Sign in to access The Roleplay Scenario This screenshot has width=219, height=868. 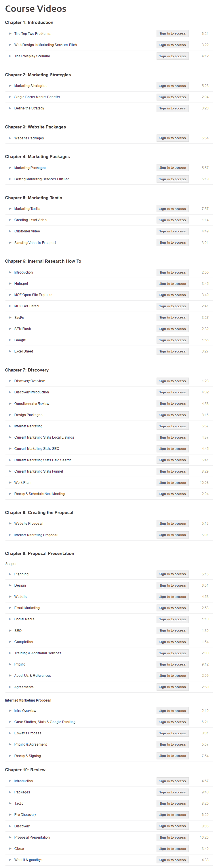point(172,56)
